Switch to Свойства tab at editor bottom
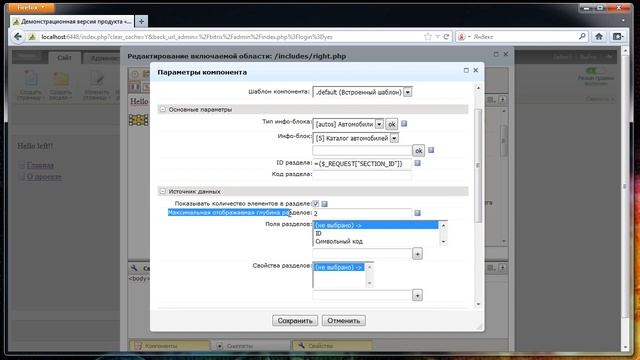This screenshot has height=360, width=640. click(x=332, y=346)
